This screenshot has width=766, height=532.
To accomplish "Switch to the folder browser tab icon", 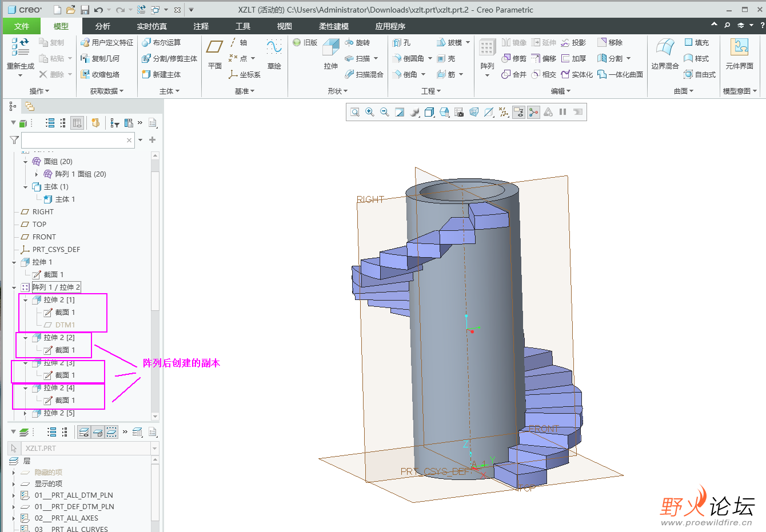I will coord(29,106).
